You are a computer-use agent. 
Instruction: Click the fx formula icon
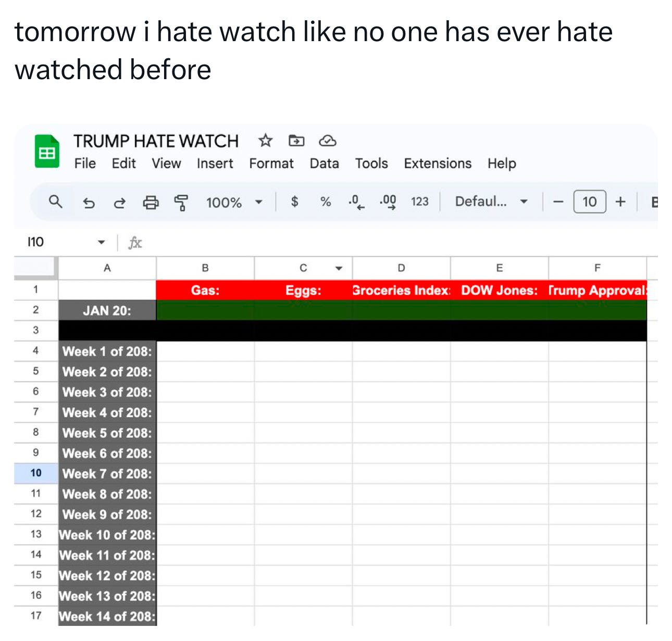tap(135, 242)
